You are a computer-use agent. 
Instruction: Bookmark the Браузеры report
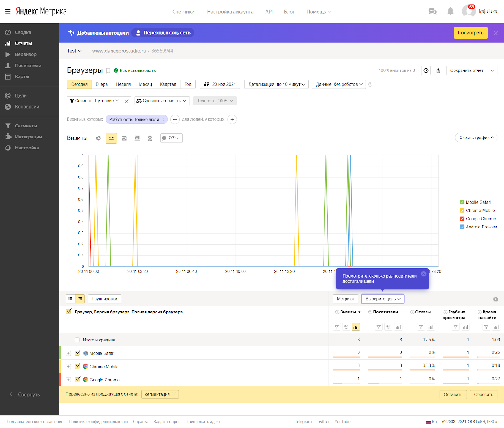tap(108, 71)
